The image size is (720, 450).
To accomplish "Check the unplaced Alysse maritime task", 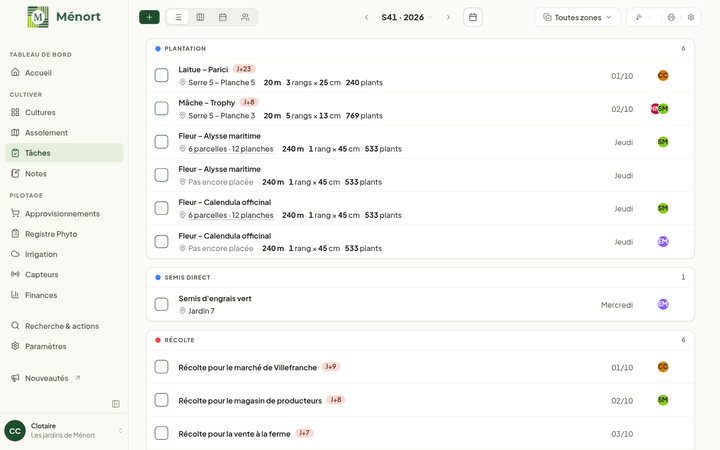I will (161, 175).
